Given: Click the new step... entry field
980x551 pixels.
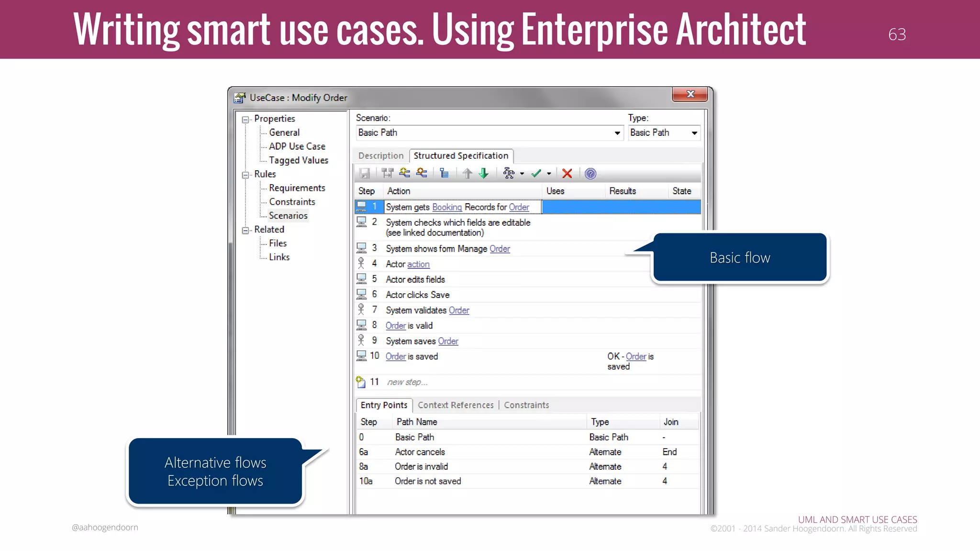Looking at the screenshot, I should (407, 382).
